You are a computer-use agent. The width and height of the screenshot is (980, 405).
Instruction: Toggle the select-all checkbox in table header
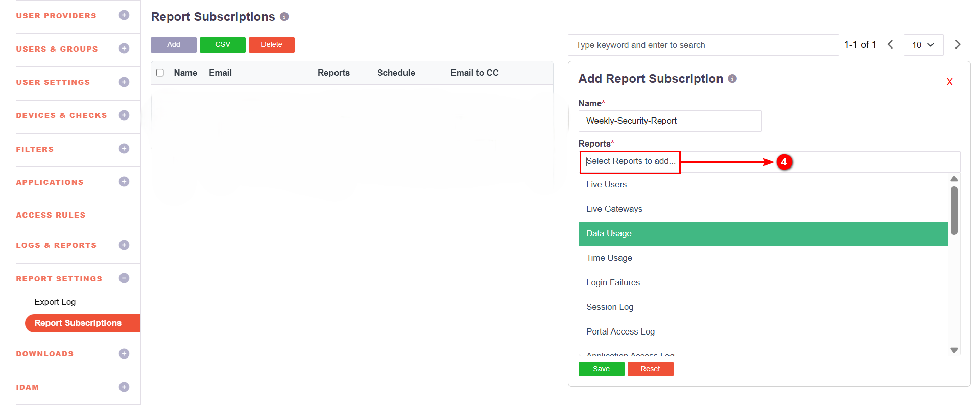160,73
